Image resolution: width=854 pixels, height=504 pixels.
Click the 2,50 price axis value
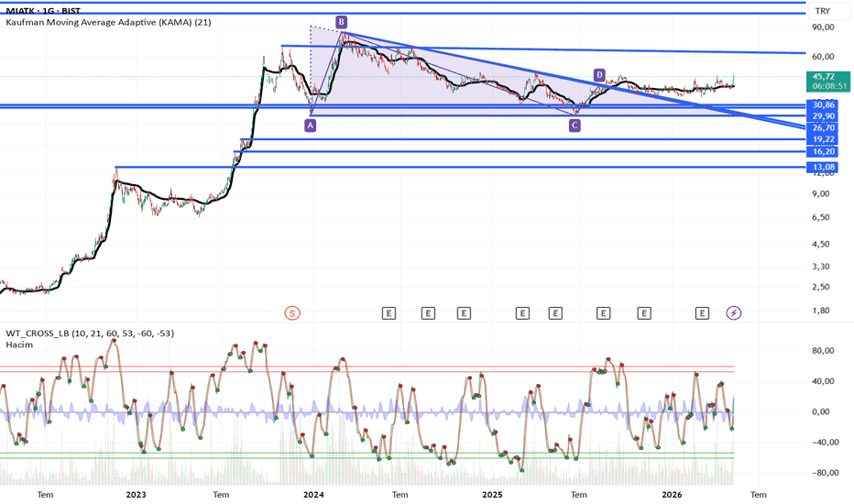821,287
